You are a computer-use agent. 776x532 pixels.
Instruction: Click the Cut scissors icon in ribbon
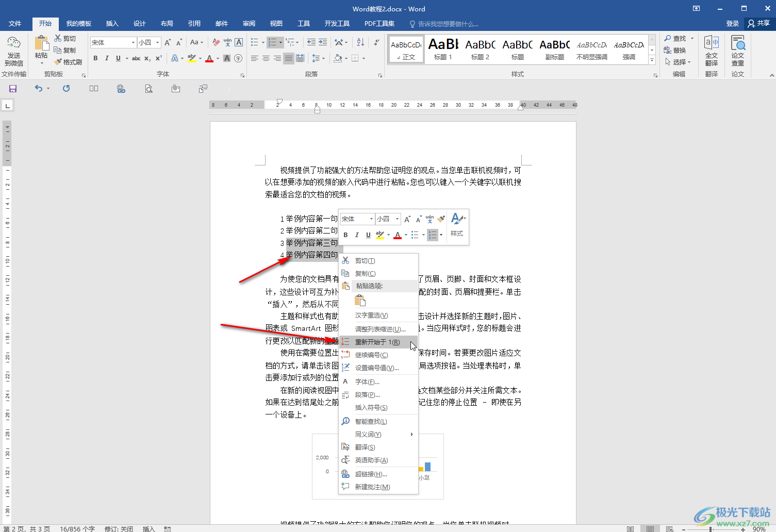click(58, 38)
